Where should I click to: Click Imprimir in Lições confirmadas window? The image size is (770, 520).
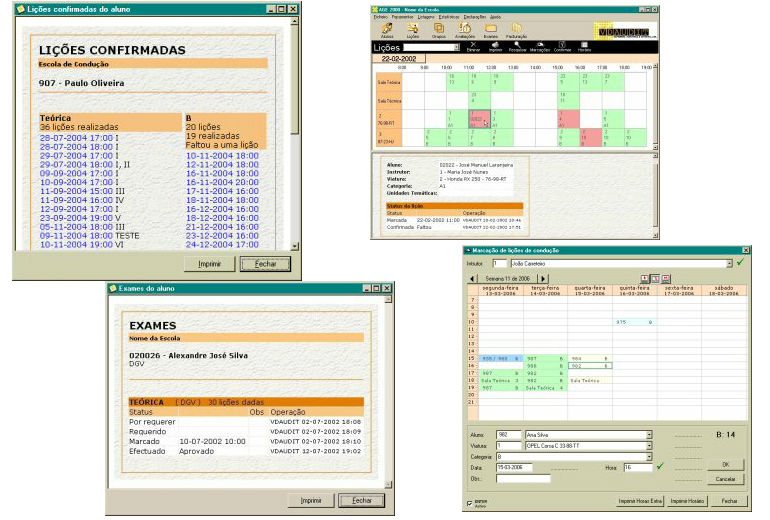tap(209, 264)
